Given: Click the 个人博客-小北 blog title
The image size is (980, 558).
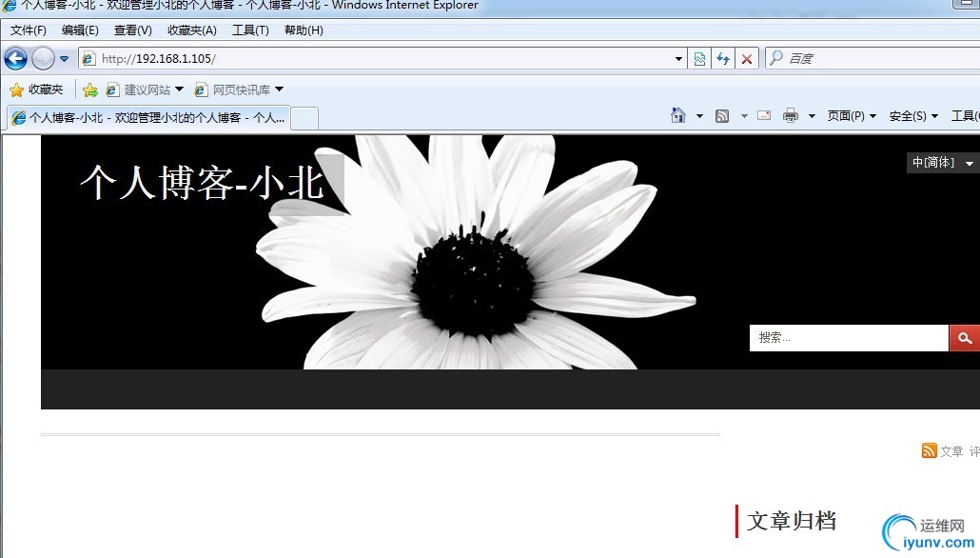Looking at the screenshot, I should 202,182.
